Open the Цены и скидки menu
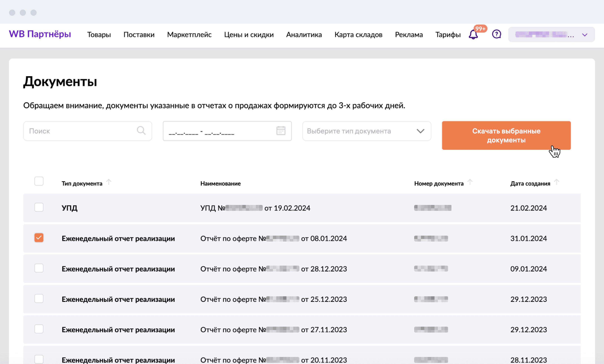Image resolution: width=604 pixels, height=364 pixels. point(249,35)
